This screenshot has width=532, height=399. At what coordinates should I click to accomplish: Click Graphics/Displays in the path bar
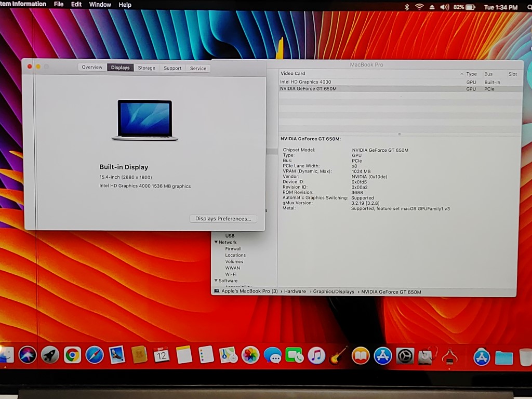334,291
